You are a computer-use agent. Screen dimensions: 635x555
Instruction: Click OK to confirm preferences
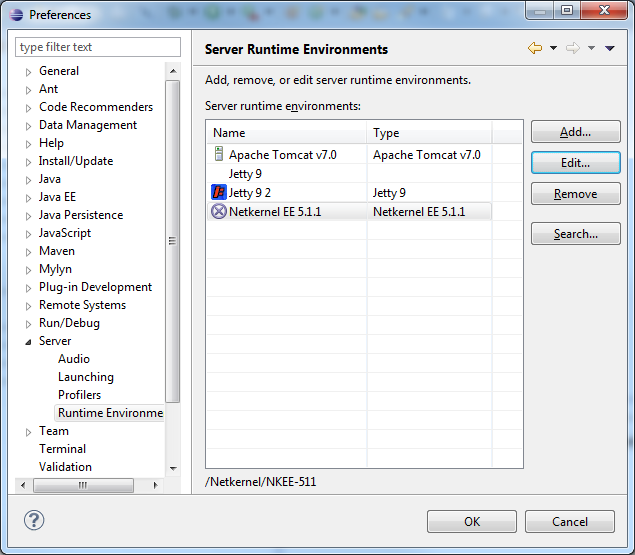472,521
